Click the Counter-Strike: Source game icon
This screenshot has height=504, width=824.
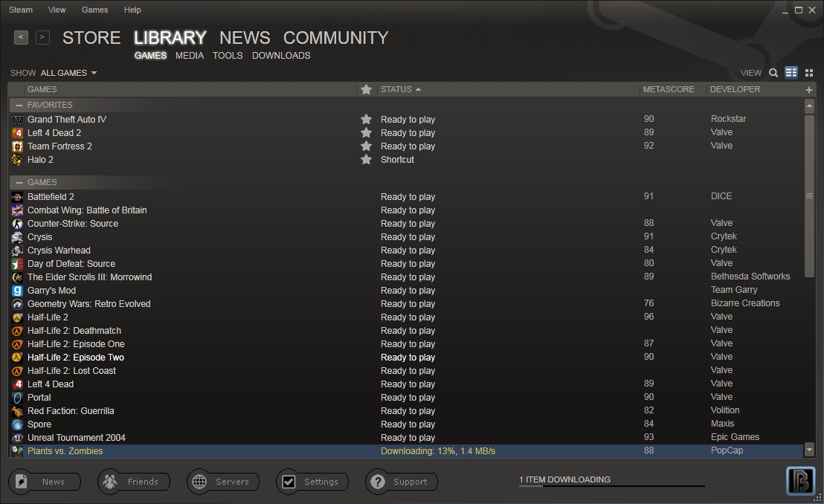click(x=17, y=223)
